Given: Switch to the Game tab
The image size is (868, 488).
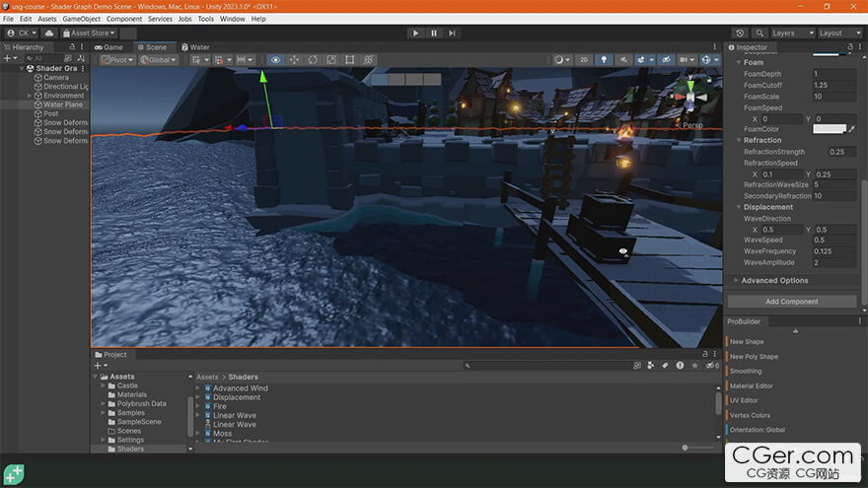Looking at the screenshot, I should click(109, 47).
